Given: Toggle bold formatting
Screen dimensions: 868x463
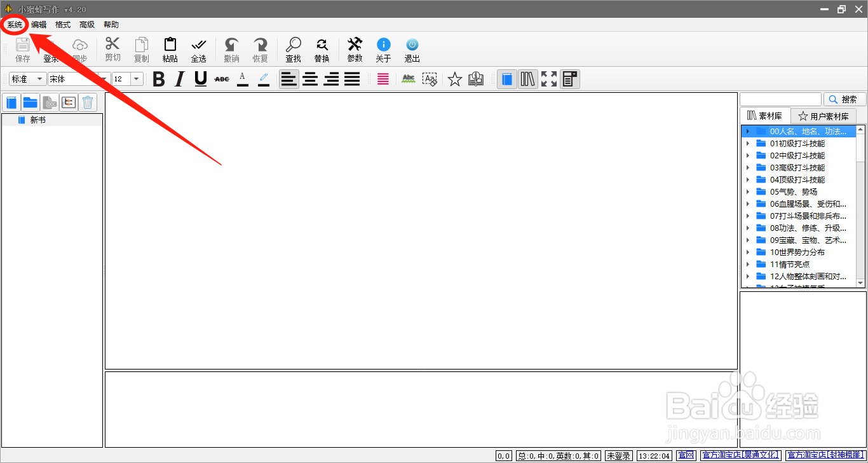Looking at the screenshot, I should tap(159, 79).
